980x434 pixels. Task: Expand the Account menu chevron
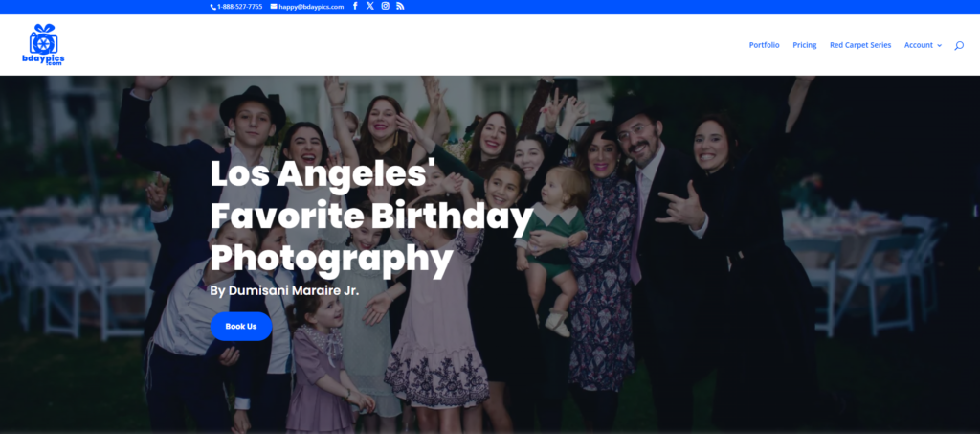pyautogui.click(x=939, y=45)
